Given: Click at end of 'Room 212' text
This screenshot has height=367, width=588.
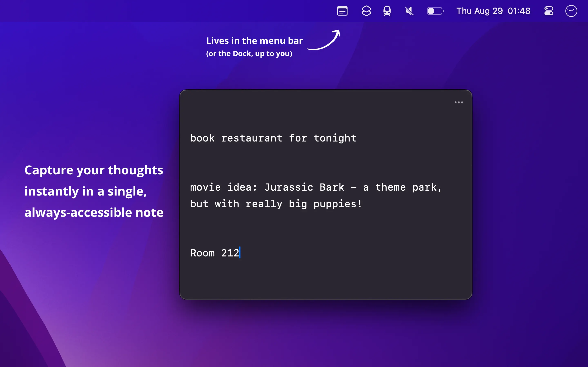Looking at the screenshot, I should [x=239, y=253].
